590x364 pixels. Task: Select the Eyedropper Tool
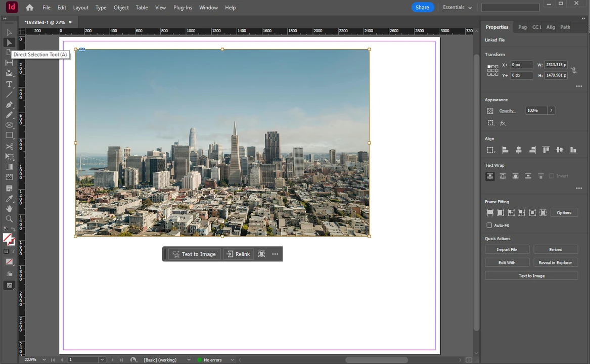click(10, 198)
